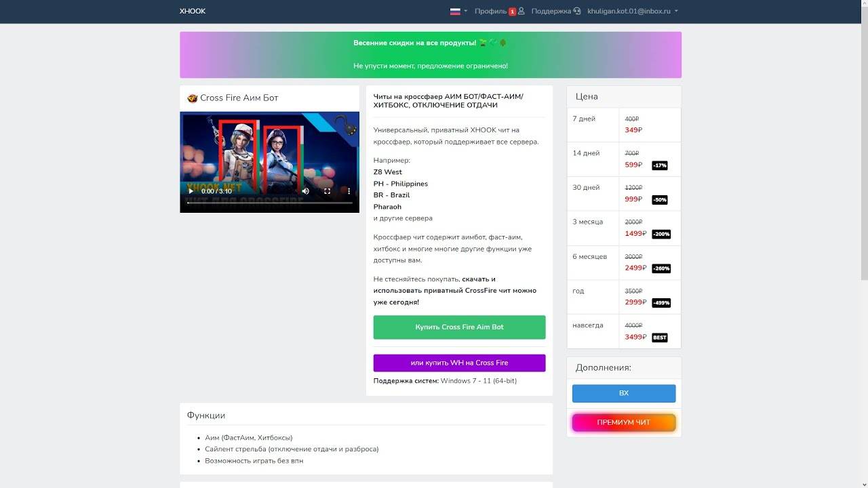Select the 3 месяца price option
868x488 pixels.
(x=624, y=228)
